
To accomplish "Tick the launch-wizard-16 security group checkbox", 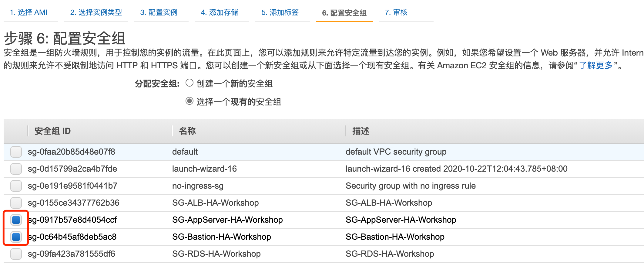I will (x=16, y=169).
